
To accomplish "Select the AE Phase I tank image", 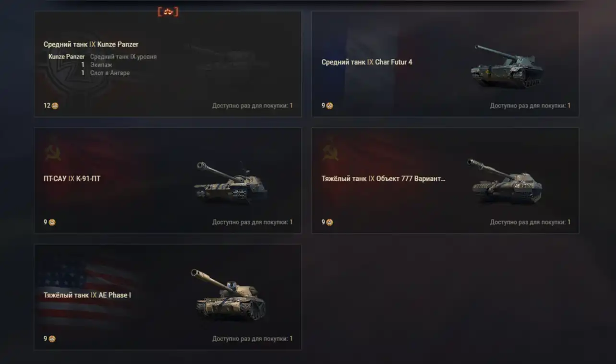I will coord(228,294).
